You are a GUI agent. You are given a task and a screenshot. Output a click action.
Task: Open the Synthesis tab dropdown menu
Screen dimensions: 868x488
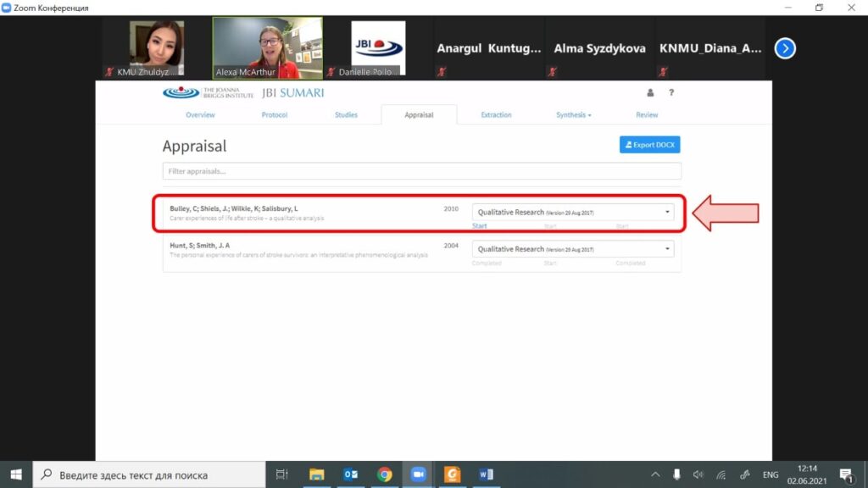pos(573,115)
